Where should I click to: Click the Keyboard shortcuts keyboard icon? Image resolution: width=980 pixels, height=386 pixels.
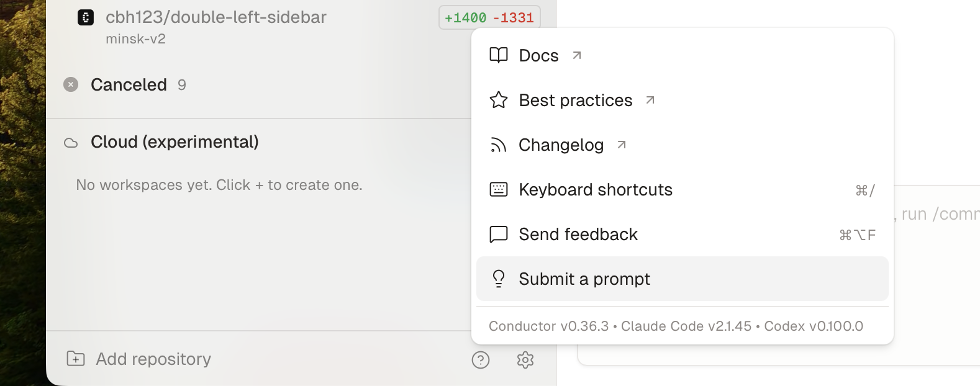point(499,189)
